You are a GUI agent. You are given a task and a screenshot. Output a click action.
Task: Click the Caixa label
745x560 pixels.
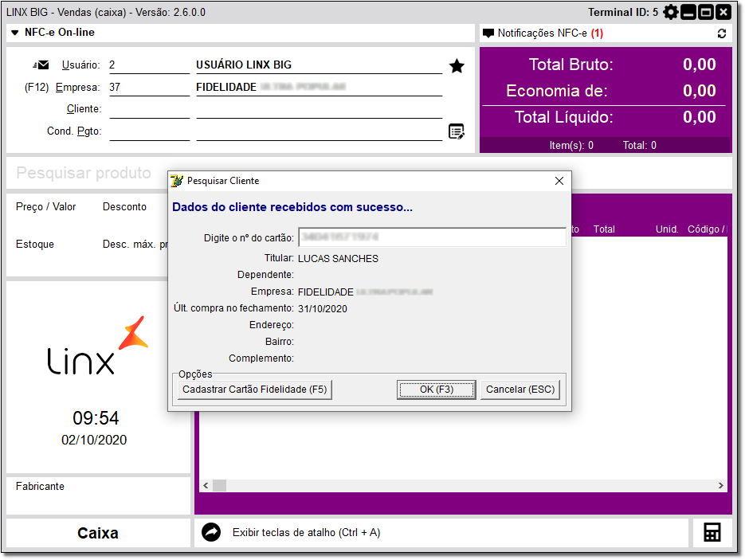98,533
